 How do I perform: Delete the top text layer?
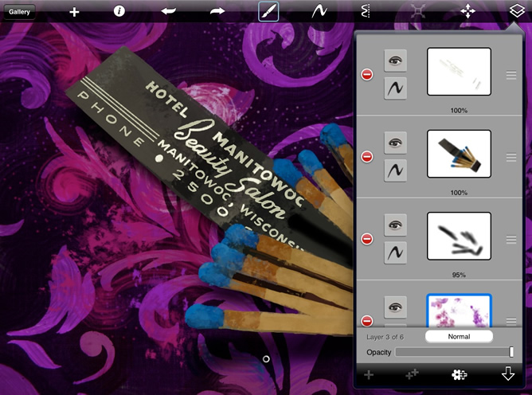(x=367, y=75)
